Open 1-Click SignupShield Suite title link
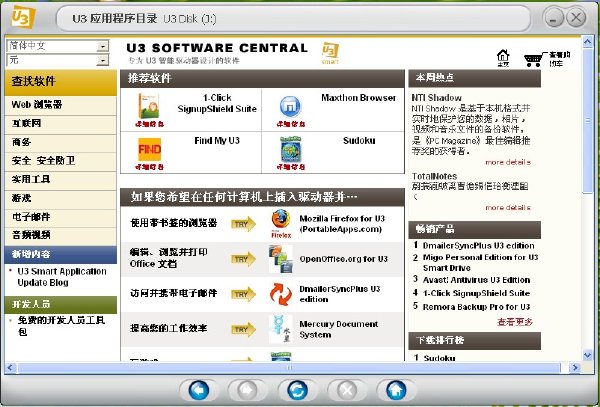 217,104
